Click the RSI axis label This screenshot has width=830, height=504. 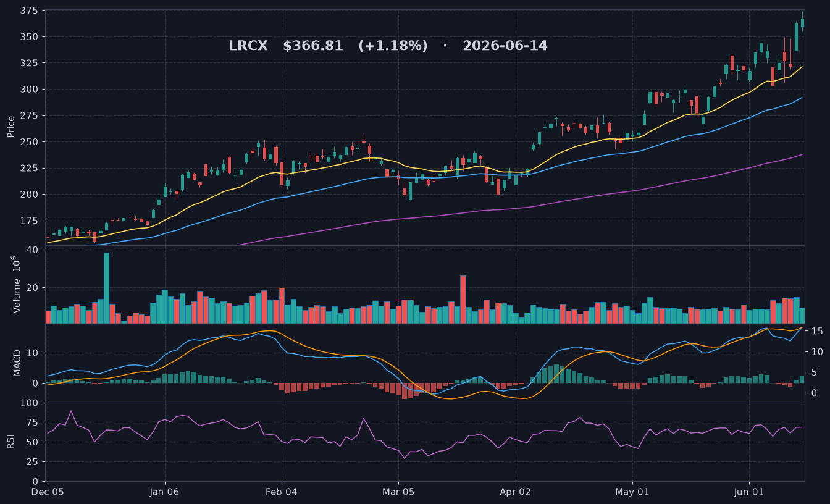click(x=11, y=442)
